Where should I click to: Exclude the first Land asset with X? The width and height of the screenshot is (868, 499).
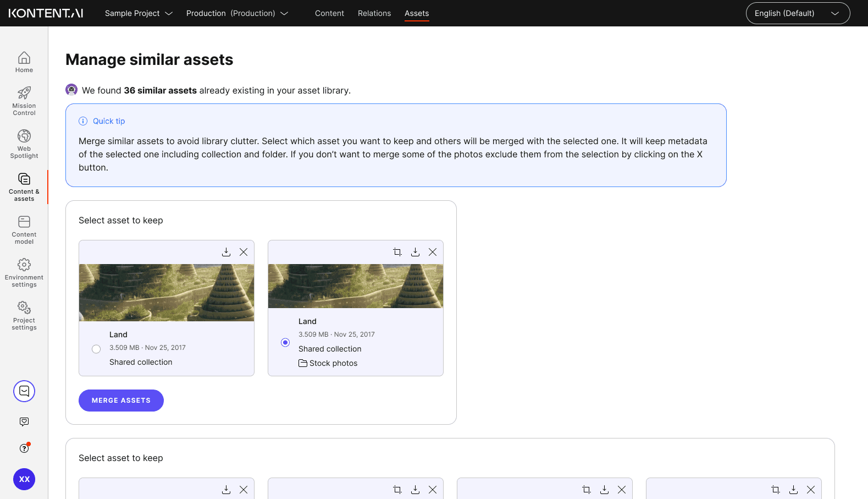point(244,252)
